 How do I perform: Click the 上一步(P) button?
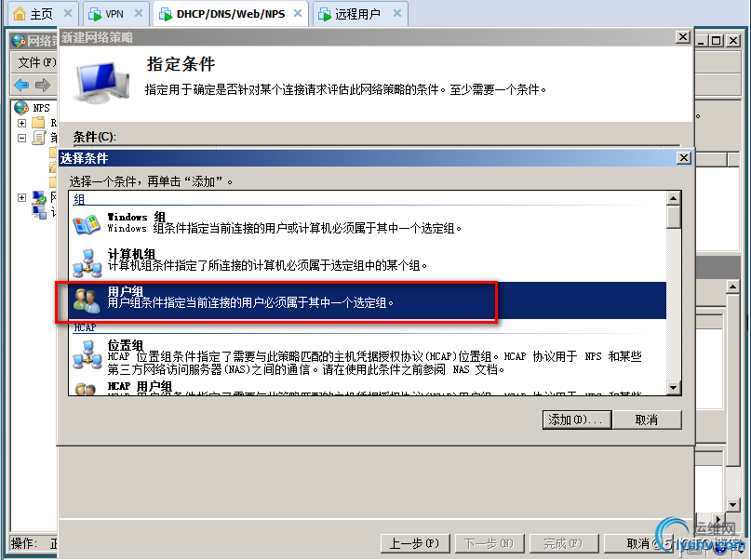tap(415, 544)
